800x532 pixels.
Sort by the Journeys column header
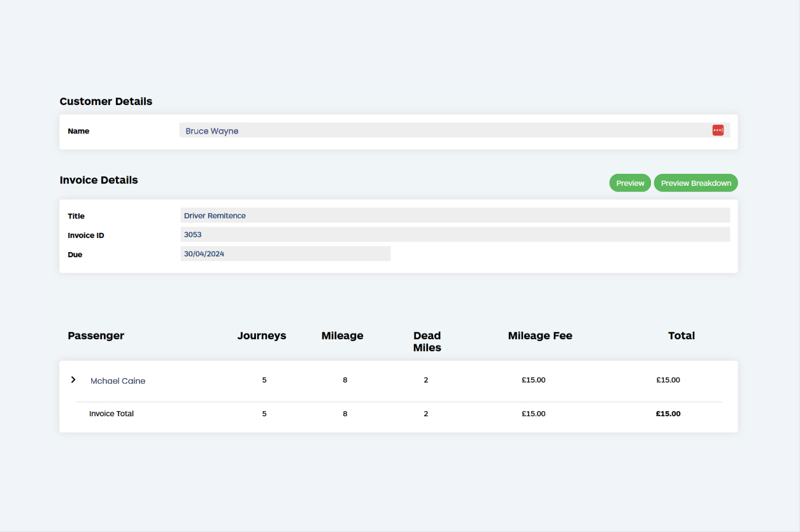point(262,335)
